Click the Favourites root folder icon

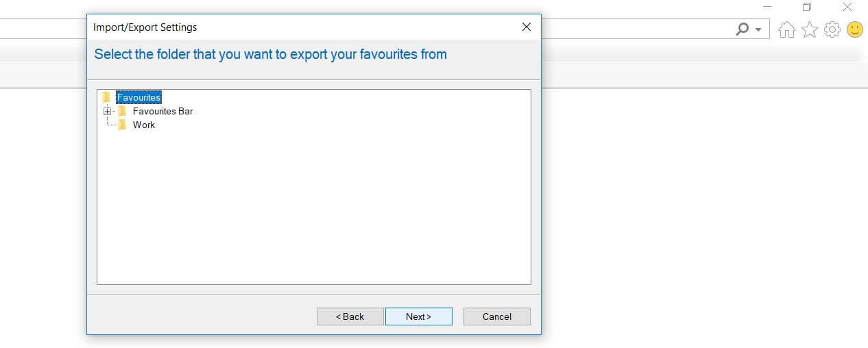(107, 97)
